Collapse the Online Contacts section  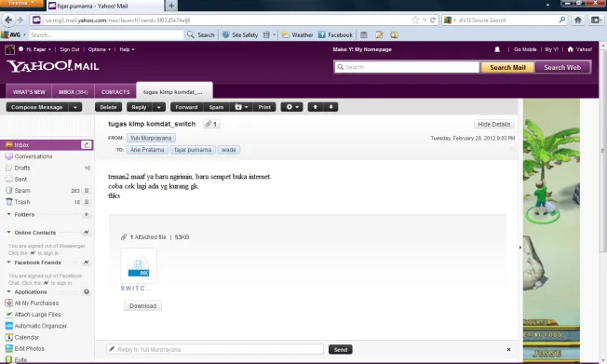coord(9,233)
